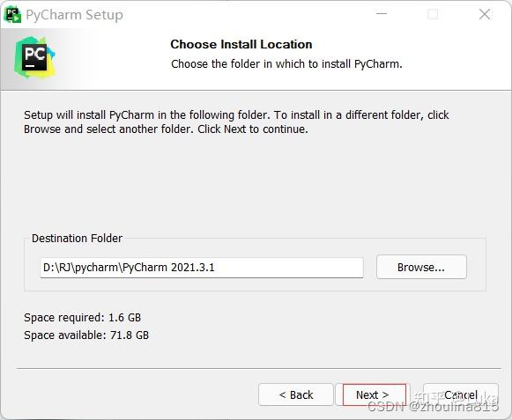Click the greyed-out maximize window button
512x420 pixels.
[433, 14]
